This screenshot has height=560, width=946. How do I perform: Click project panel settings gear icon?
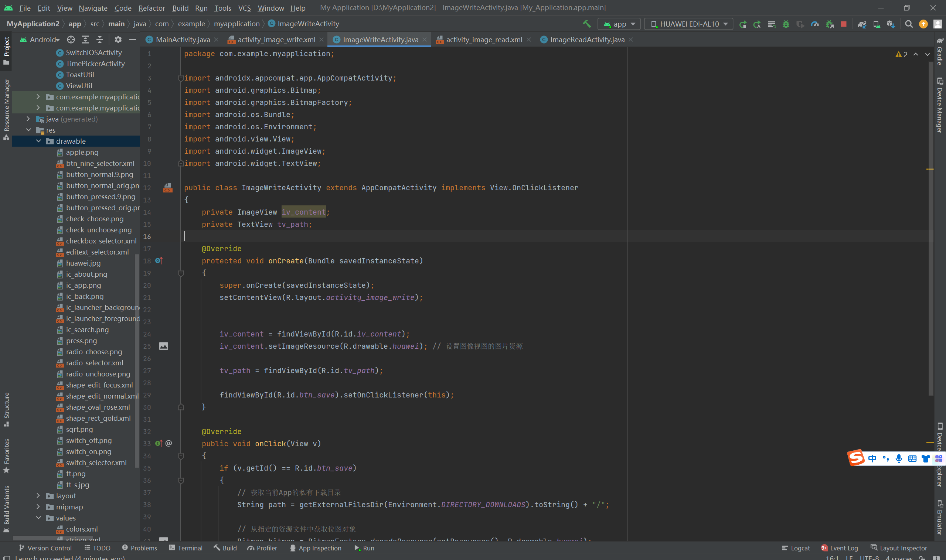click(x=118, y=39)
